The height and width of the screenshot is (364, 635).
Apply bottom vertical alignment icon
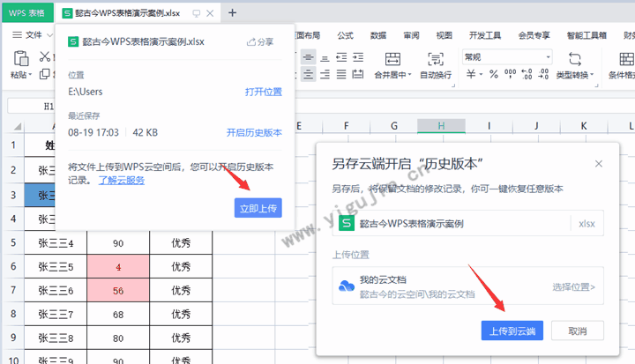[325, 58]
